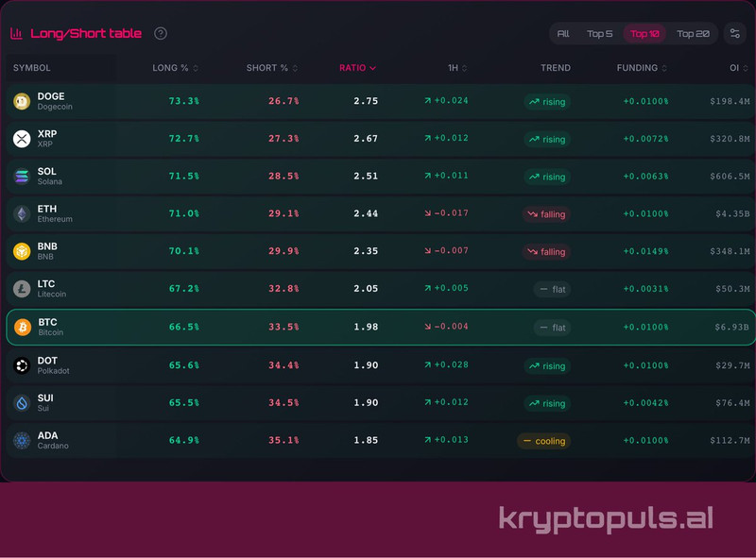Image resolution: width=756 pixels, height=558 pixels.
Task: Click SOL rising trend badge
Action: [x=547, y=177]
